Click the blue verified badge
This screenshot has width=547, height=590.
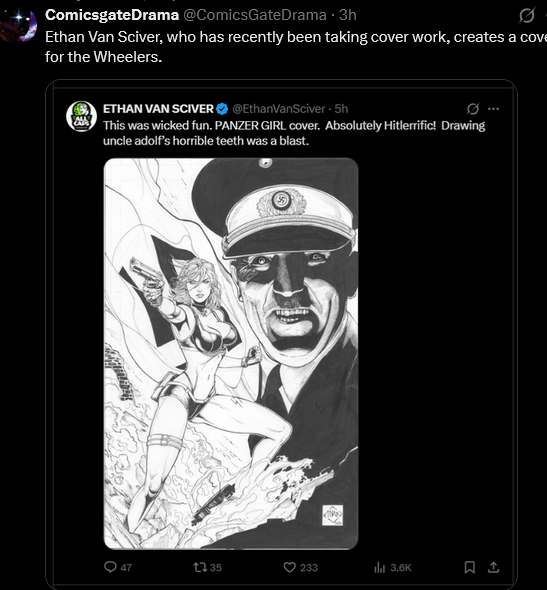click(222, 109)
